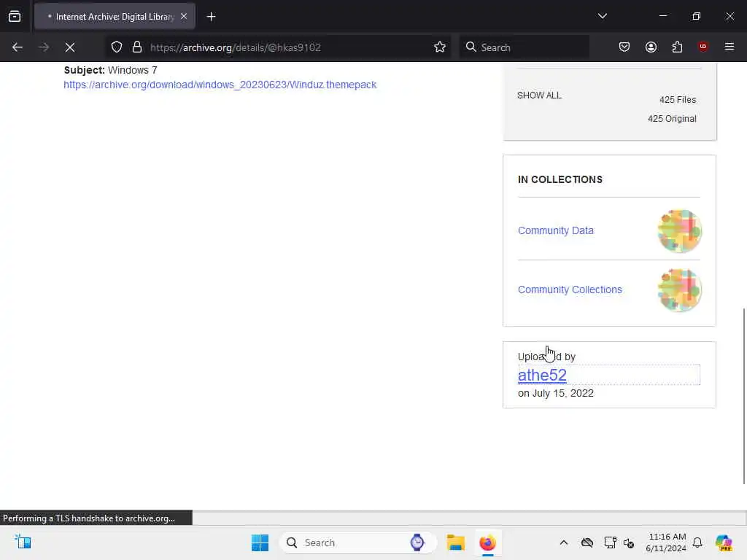Click the page vertical scrollbar
This screenshot has height=560, width=747.
coord(743,396)
